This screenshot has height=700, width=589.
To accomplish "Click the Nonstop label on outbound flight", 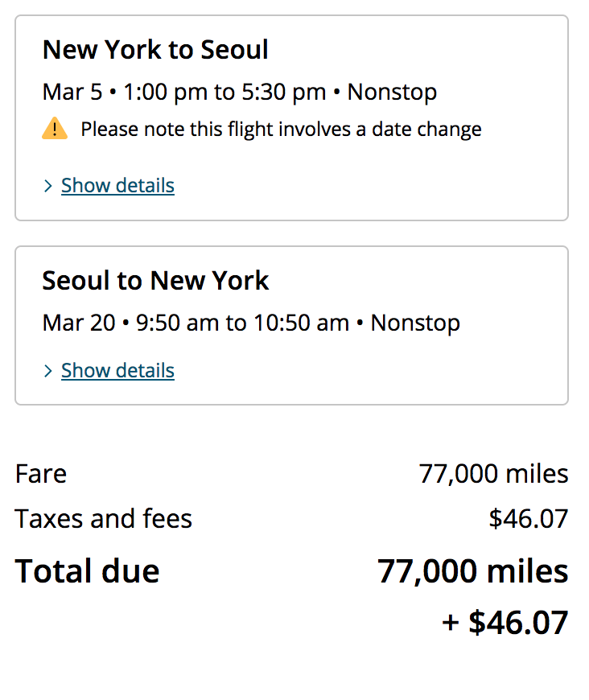I will pos(392,93).
